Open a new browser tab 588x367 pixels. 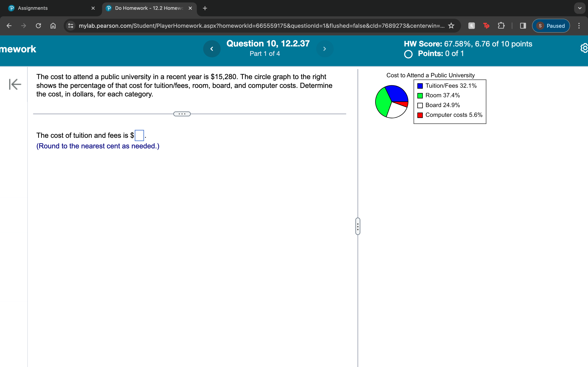pyautogui.click(x=205, y=8)
